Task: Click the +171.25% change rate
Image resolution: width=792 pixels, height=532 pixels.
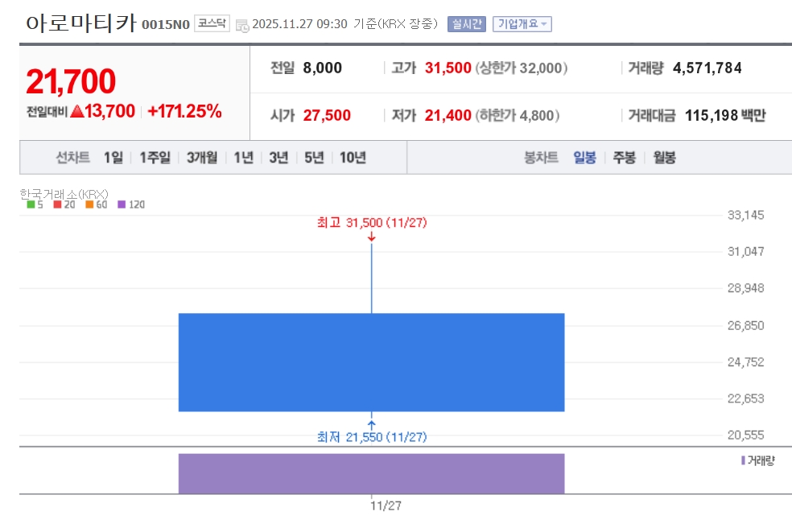Action: click(x=184, y=111)
